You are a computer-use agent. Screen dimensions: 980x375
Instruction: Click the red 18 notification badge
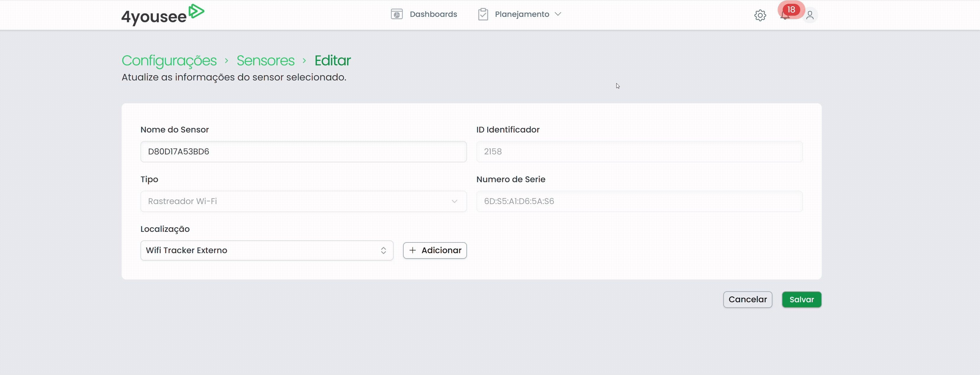791,9
